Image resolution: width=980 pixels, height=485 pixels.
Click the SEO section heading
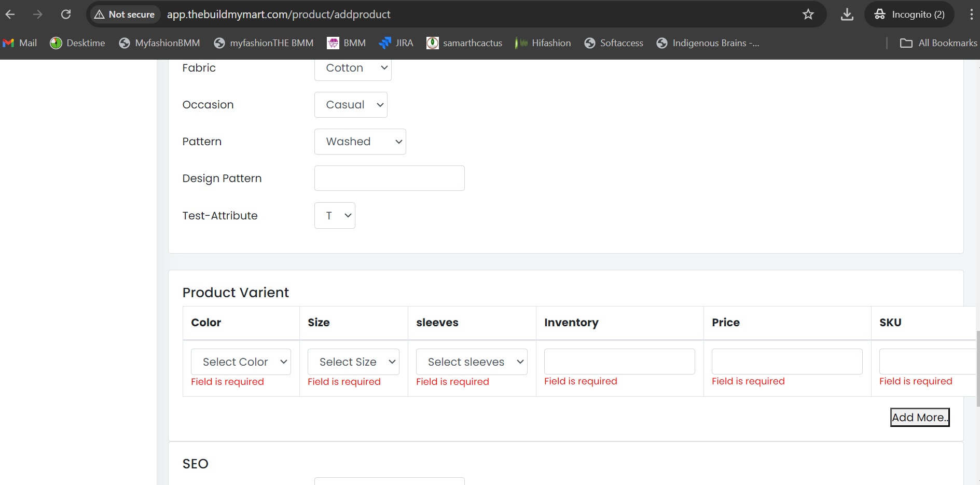tap(196, 464)
